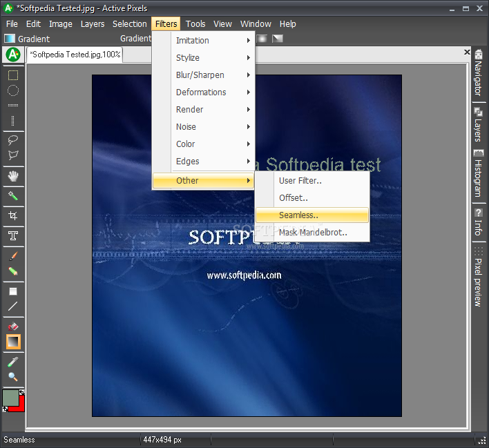Select the Polygonal lasso tool
Image resolution: width=489 pixels, height=448 pixels.
point(13,155)
